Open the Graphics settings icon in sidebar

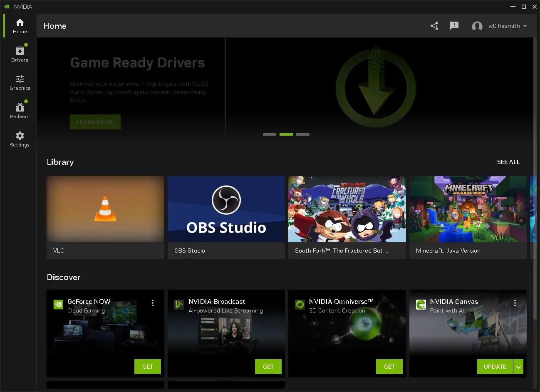pos(20,79)
